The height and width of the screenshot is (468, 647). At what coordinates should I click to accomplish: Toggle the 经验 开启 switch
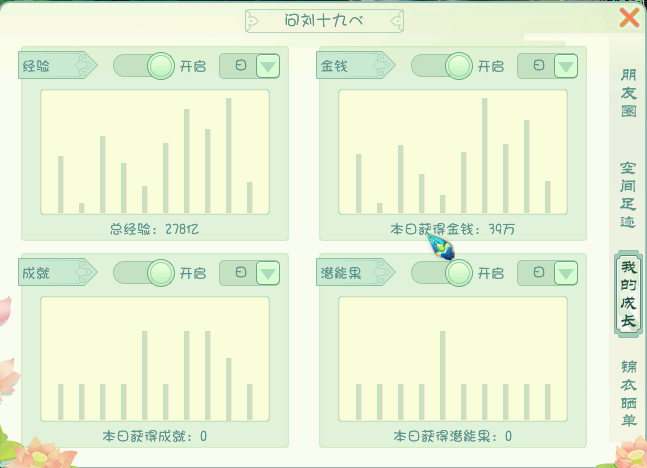(145, 66)
